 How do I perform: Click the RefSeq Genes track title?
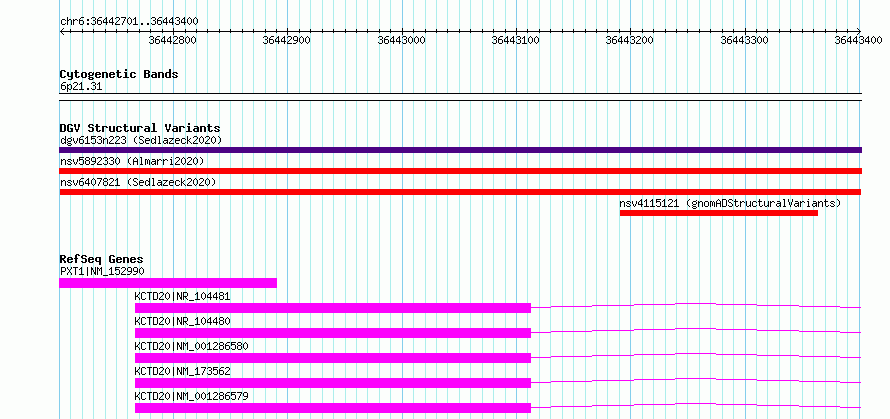point(101,259)
